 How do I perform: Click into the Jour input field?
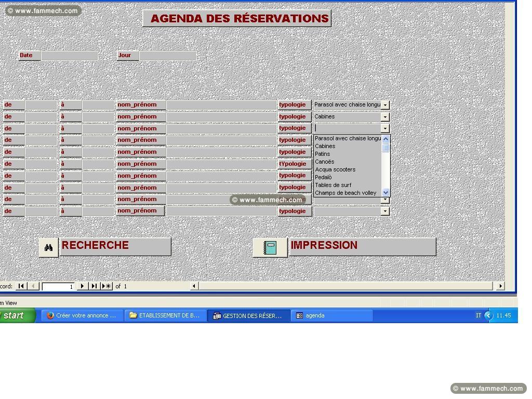168,56
